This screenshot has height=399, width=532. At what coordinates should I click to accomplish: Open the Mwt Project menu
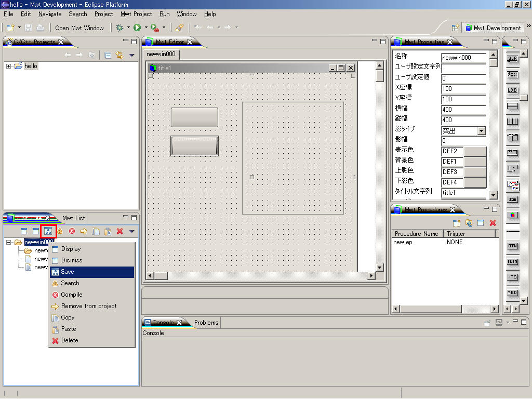pyautogui.click(x=136, y=14)
